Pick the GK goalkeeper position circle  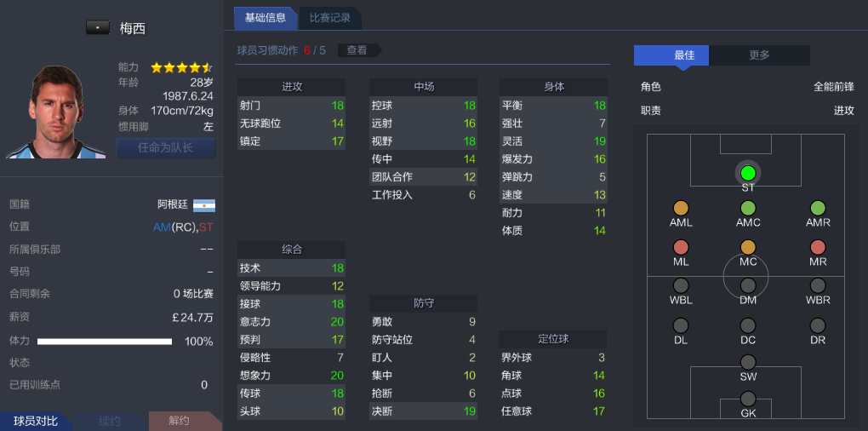point(748,399)
